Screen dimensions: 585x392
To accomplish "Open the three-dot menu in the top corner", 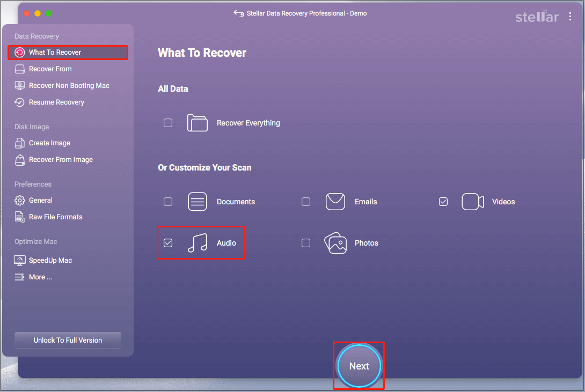I will [x=571, y=16].
